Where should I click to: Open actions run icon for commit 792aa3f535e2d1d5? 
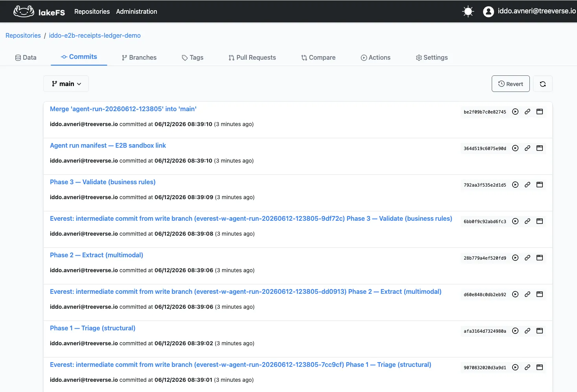[515, 185]
